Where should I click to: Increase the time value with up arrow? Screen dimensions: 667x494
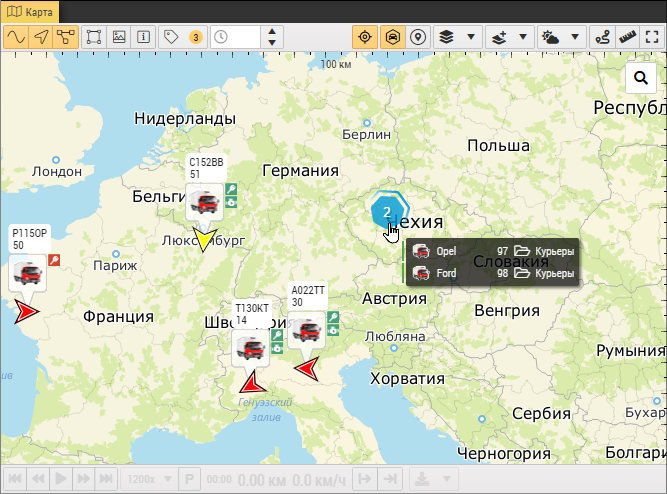(272, 31)
